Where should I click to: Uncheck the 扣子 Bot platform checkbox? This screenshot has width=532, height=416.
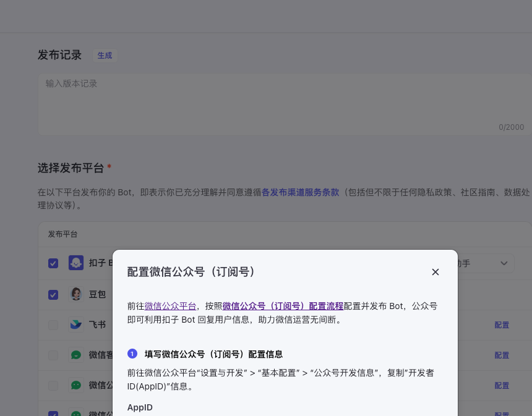point(53,263)
